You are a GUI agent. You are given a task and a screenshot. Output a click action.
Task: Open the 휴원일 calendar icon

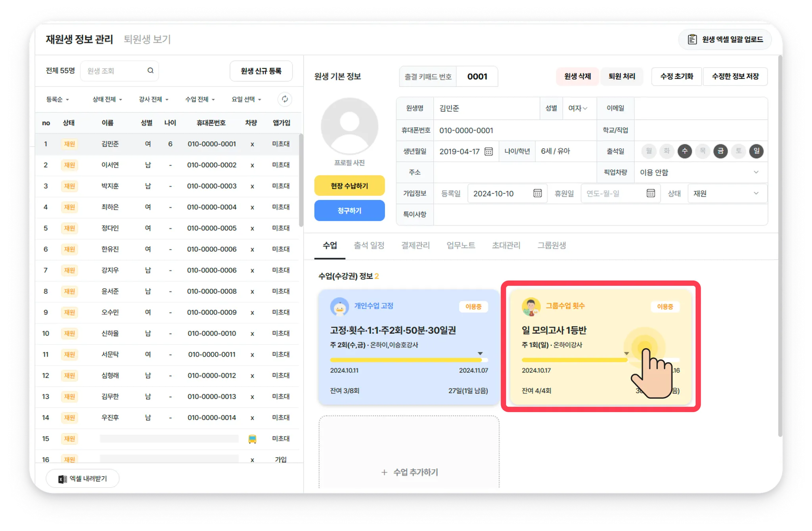tap(650, 193)
